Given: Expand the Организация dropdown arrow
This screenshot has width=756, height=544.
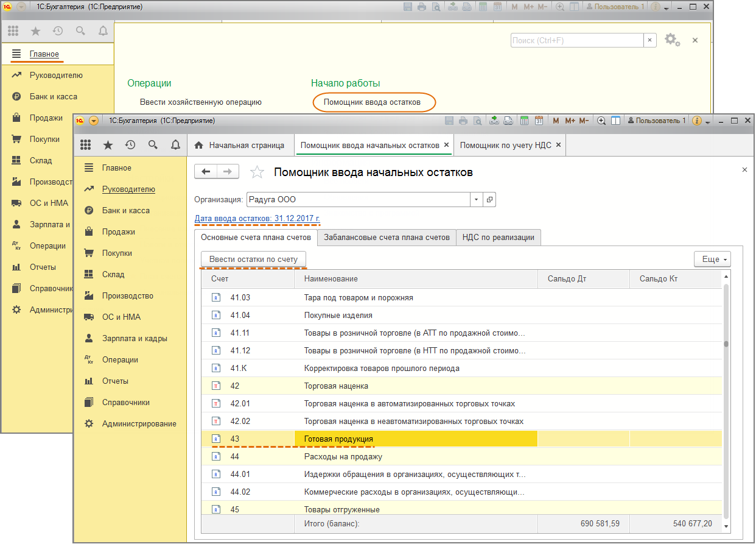Looking at the screenshot, I should [476, 199].
